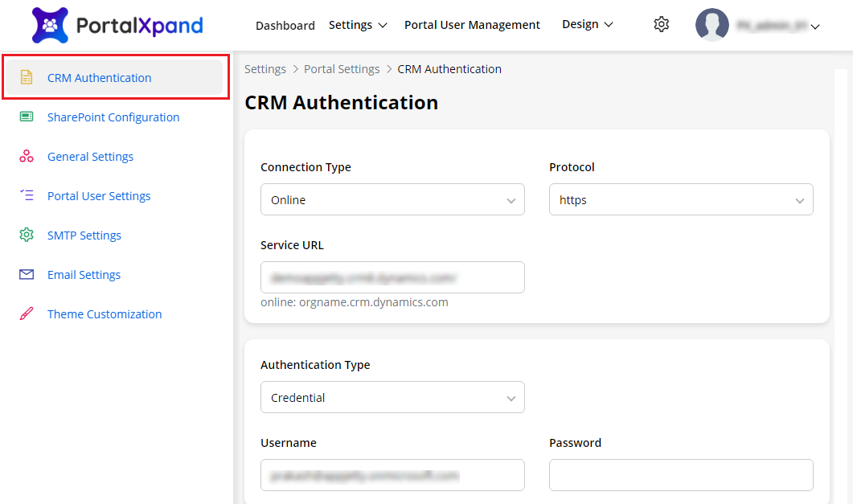Click the Email Settings envelope icon
Image resolution: width=853 pixels, height=504 pixels.
27,275
